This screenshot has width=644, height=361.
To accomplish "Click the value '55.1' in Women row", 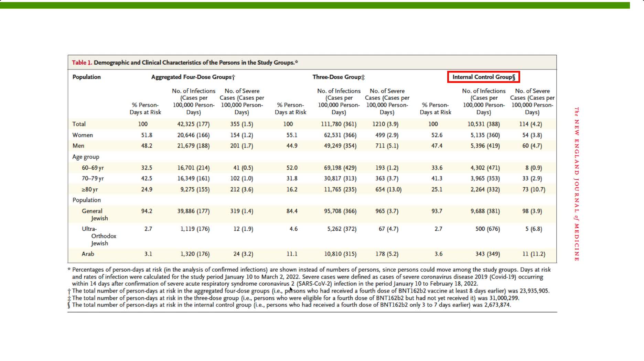I will coord(292,135).
